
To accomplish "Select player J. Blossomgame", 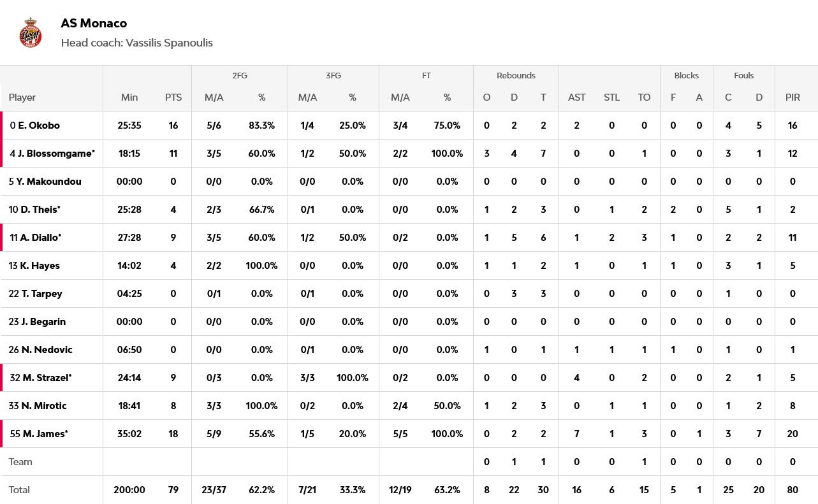I will [56, 154].
